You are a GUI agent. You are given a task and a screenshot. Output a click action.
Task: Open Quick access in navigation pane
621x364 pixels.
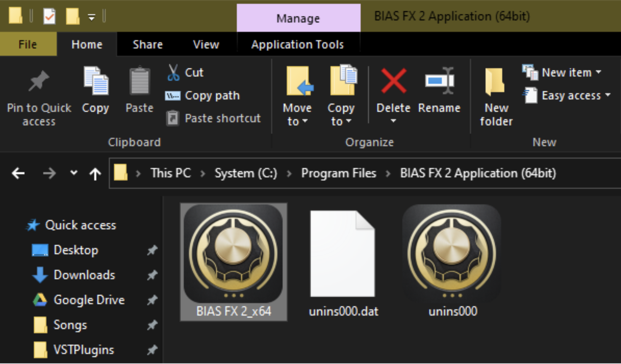coord(80,225)
